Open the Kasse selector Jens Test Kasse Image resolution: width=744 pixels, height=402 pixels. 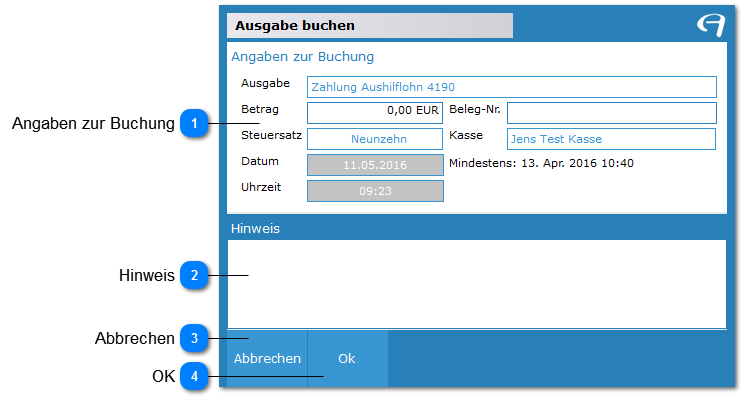click(x=611, y=139)
